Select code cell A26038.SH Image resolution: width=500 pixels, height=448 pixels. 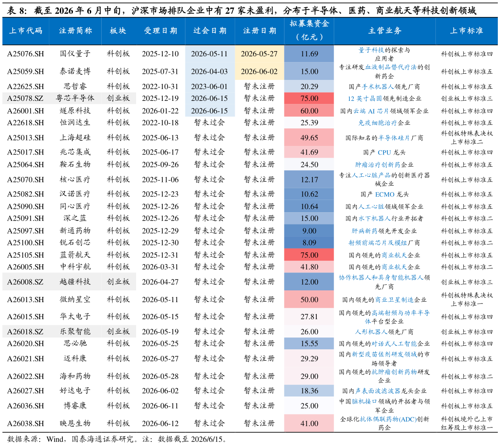(25, 424)
